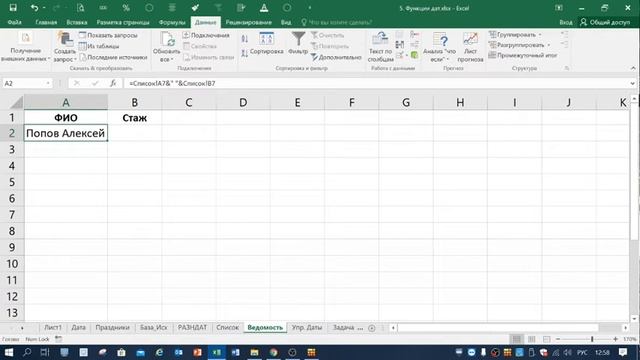Click the Remove Duplicates icon
The width and height of the screenshot is (640, 360).
(400, 44)
